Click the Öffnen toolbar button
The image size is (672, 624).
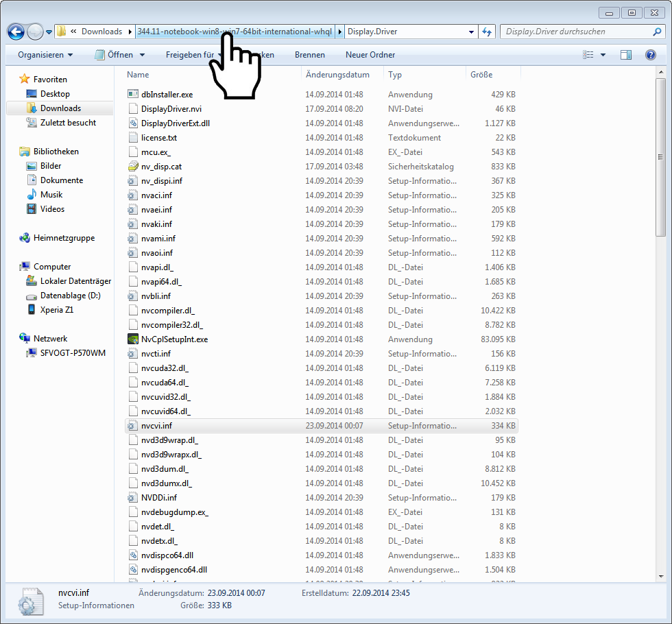click(x=115, y=55)
